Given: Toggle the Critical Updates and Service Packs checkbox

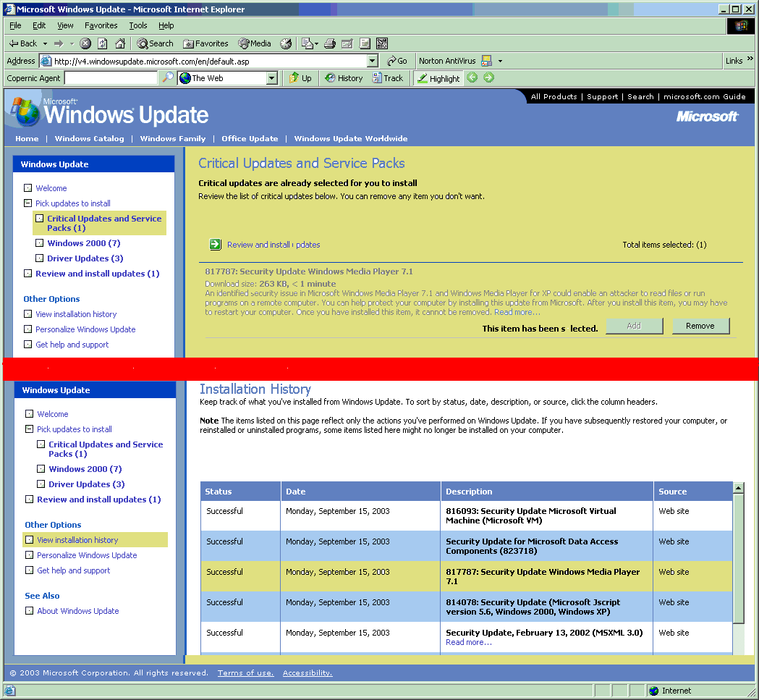Looking at the screenshot, I should pos(41,218).
